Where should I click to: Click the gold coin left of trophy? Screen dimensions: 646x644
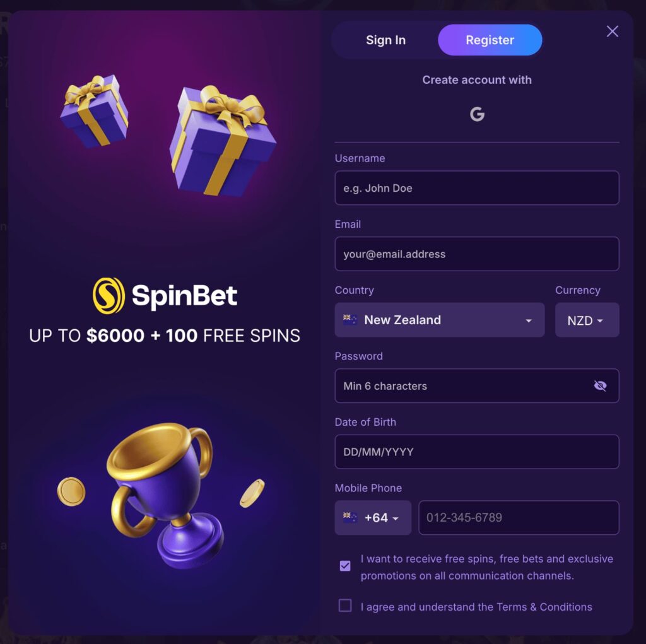[x=71, y=491]
